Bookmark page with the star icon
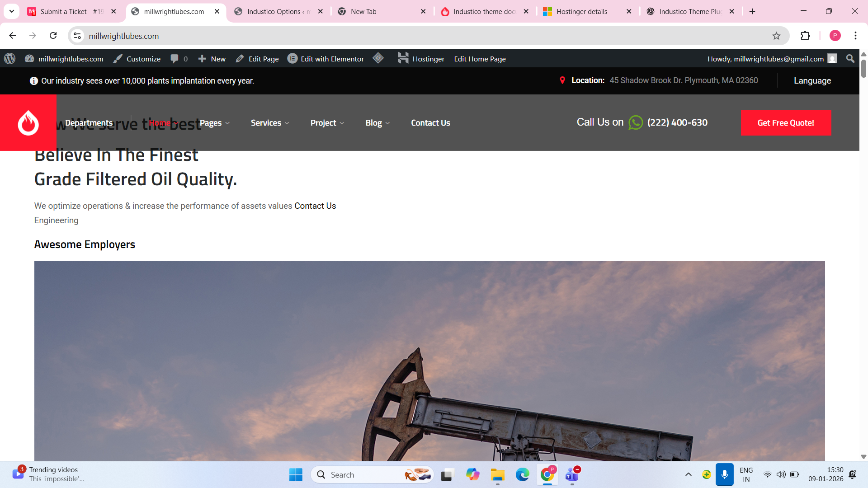This screenshot has width=868, height=488. tap(776, 36)
